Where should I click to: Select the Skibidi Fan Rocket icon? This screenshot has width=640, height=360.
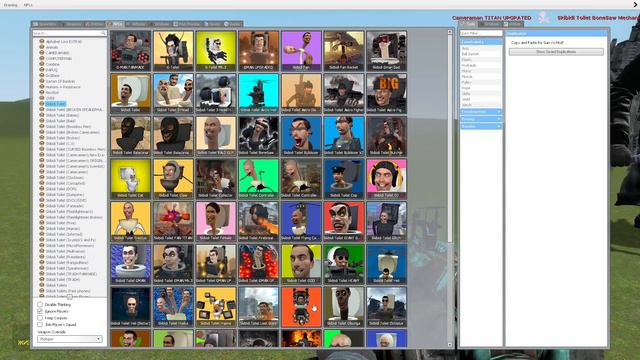tap(344, 51)
